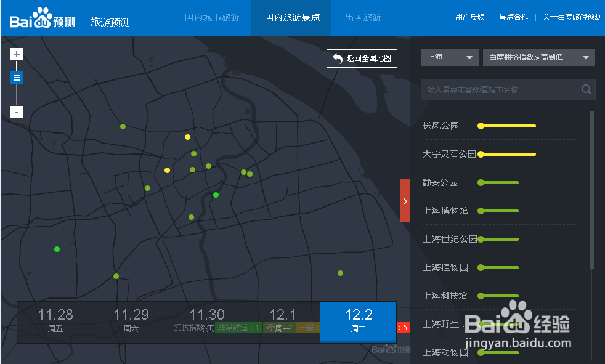Select the 11.30 date column

[x=206, y=321]
